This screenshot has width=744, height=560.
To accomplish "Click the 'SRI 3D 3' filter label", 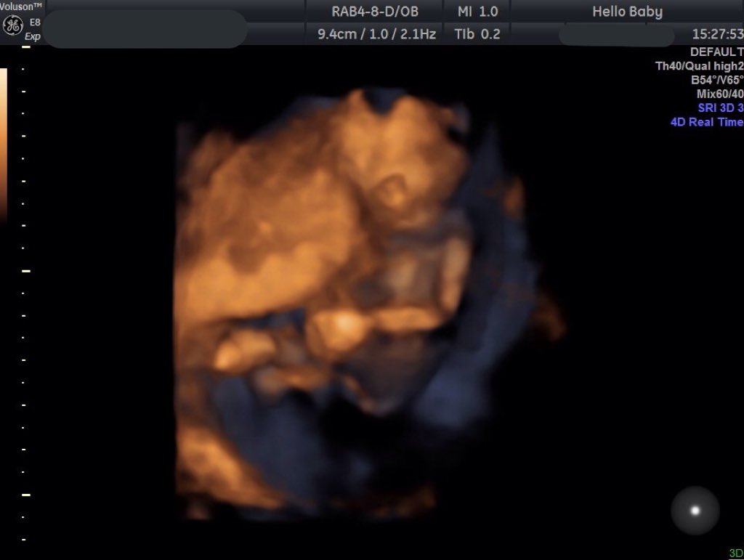I will point(720,107).
